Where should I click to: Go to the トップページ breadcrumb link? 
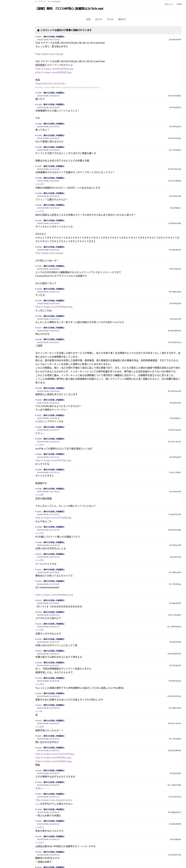[41, 2]
